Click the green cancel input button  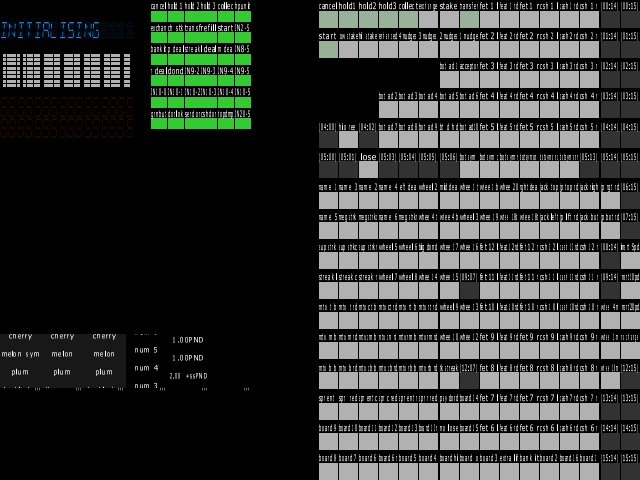coord(159,16)
